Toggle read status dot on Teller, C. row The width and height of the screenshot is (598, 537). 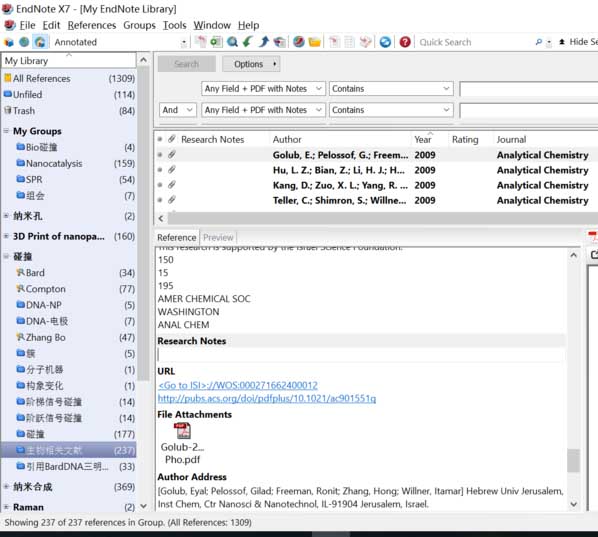[x=160, y=200]
